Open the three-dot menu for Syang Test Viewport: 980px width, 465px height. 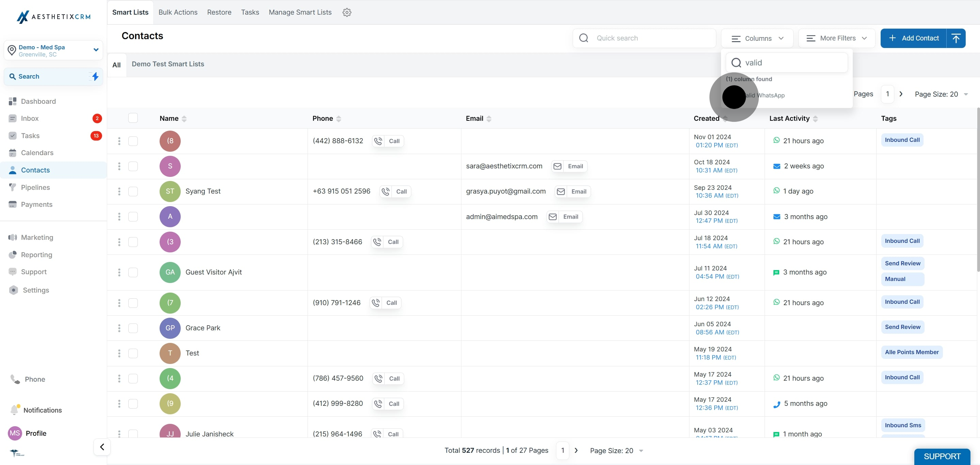pyautogui.click(x=119, y=191)
